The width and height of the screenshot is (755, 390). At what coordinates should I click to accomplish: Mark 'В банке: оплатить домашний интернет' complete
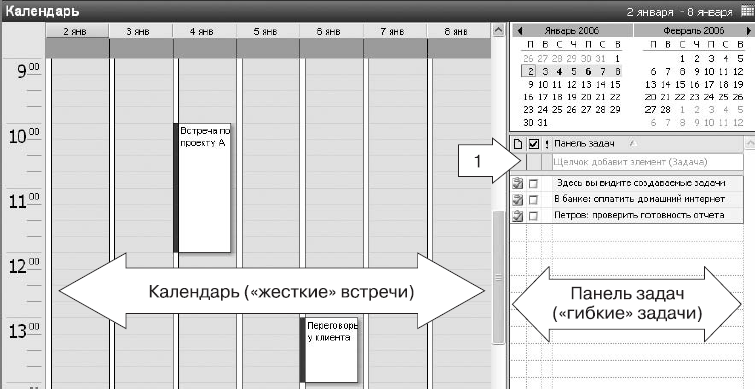[x=533, y=200]
